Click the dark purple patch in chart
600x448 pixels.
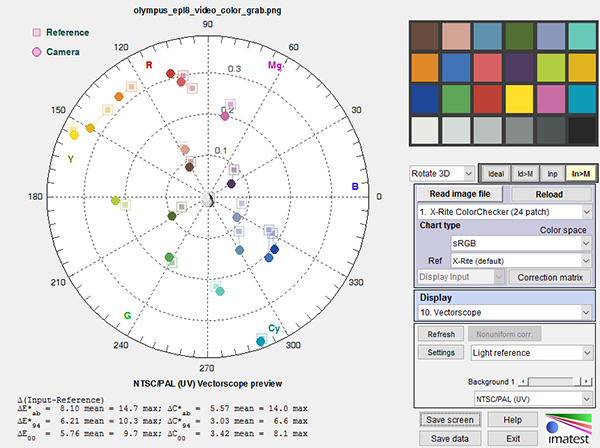pos(519,68)
